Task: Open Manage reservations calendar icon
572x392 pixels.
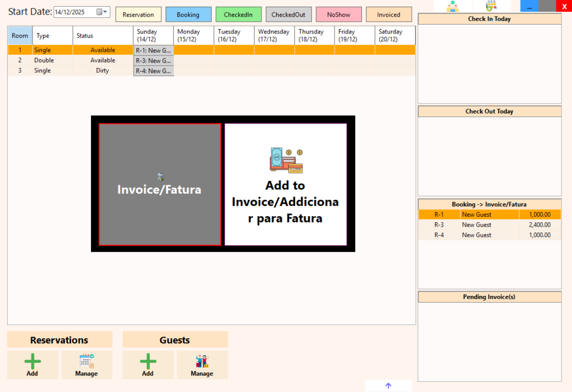Action: tap(87, 365)
